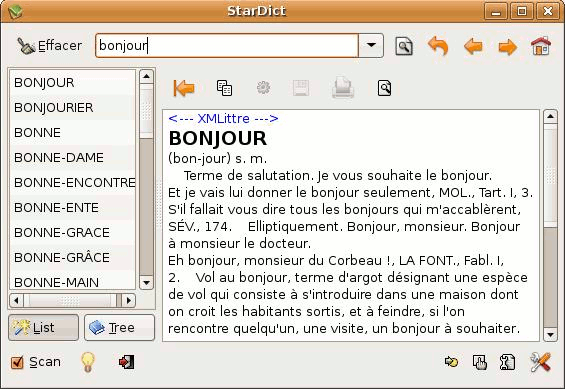Click the orange back-to-start arrow icon
Image resolution: width=565 pixels, height=389 pixels.
click(x=184, y=88)
